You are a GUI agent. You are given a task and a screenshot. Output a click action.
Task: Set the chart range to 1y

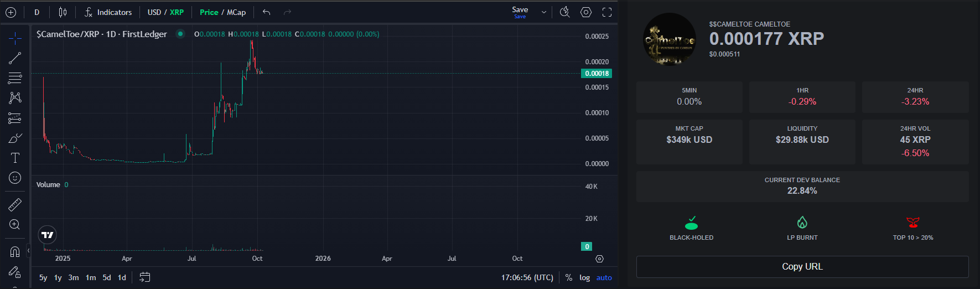pos(58,277)
